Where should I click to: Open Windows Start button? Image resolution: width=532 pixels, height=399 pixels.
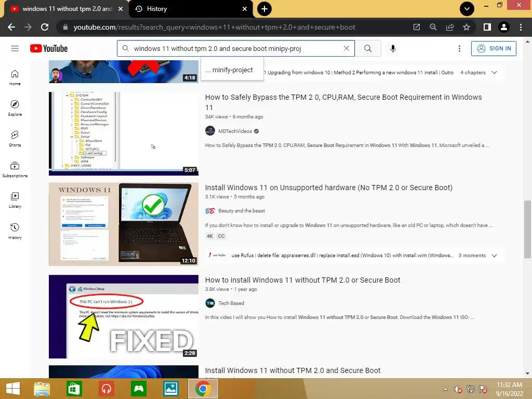[x=13, y=389]
